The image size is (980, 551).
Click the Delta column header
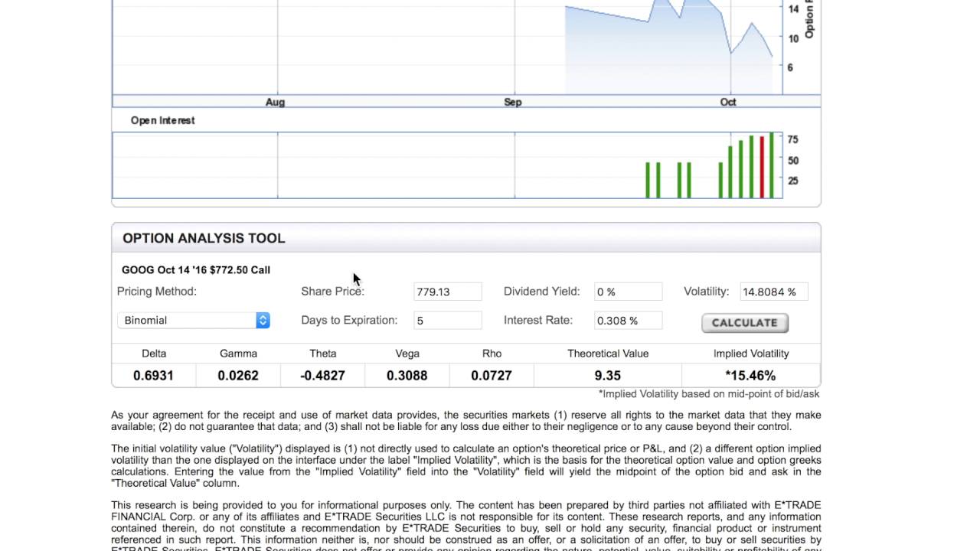154,354
